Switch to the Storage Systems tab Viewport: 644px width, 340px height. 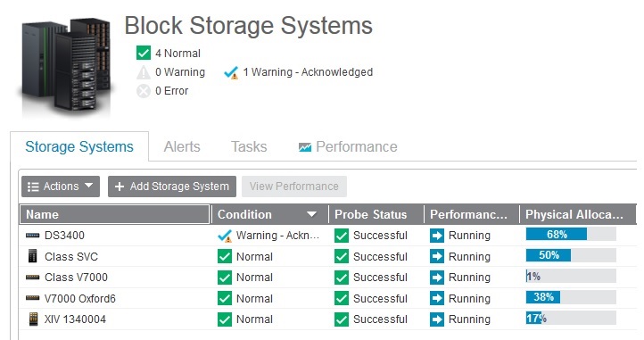[x=79, y=146]
